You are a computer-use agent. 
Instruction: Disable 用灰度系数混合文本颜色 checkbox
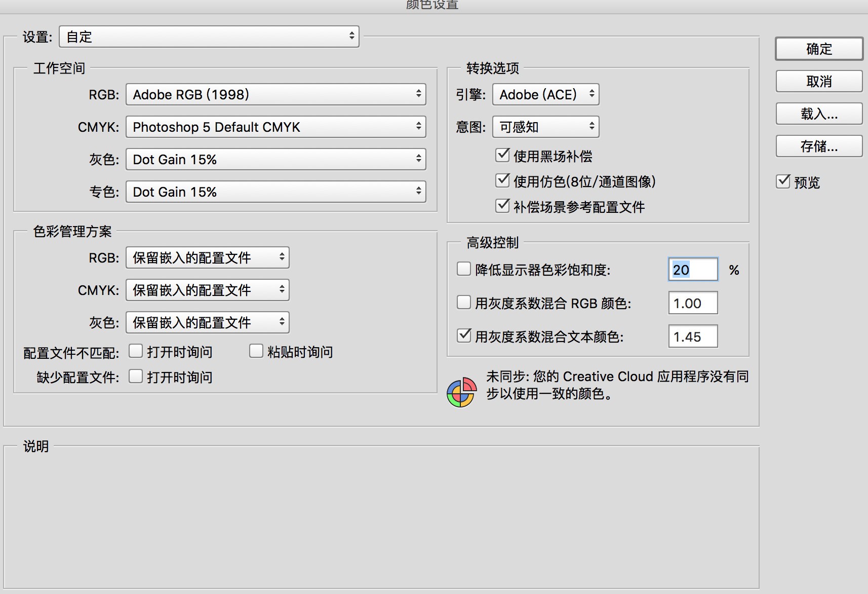pos(464,336)
